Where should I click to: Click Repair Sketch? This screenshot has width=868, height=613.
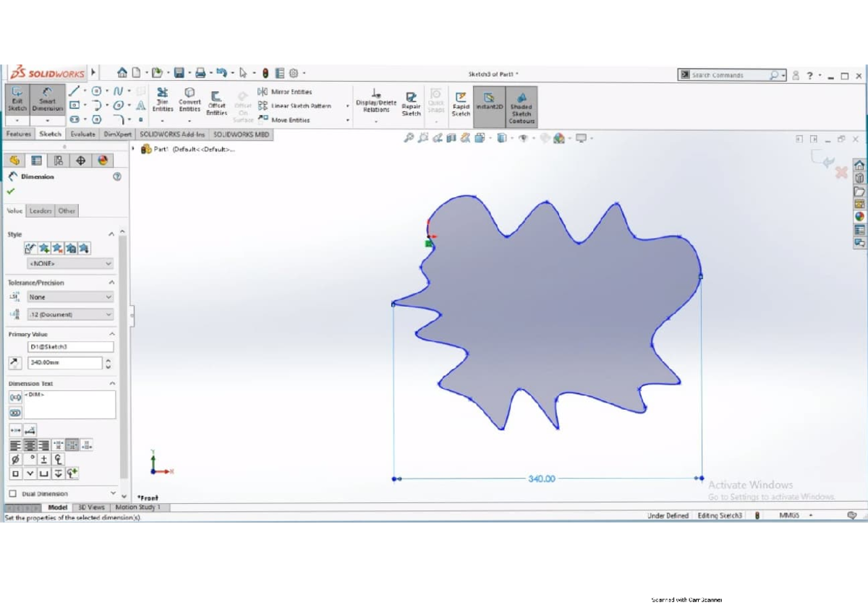coord(411,103)
